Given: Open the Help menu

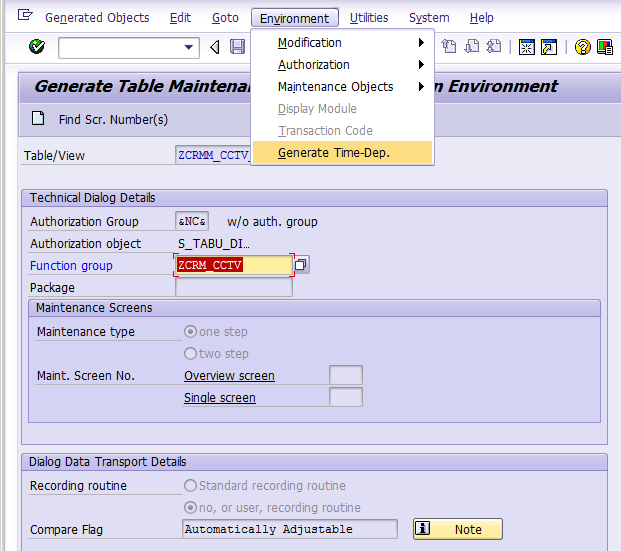Looking at the screenshot, I should 482,18.
